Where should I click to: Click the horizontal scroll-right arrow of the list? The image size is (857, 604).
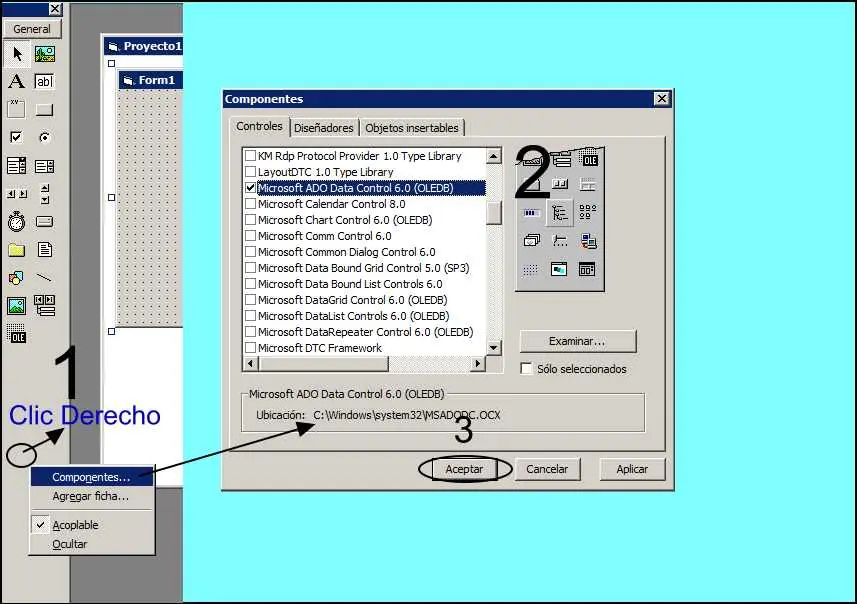[x=478, y=363]
